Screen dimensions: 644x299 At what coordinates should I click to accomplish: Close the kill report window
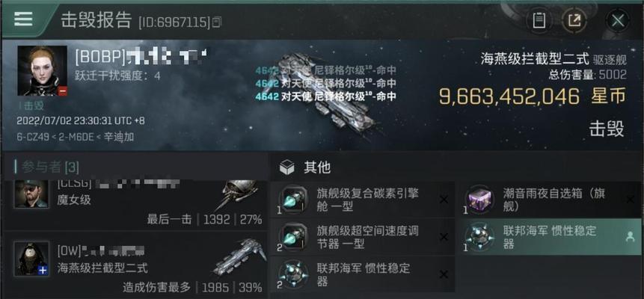(618, 19)
